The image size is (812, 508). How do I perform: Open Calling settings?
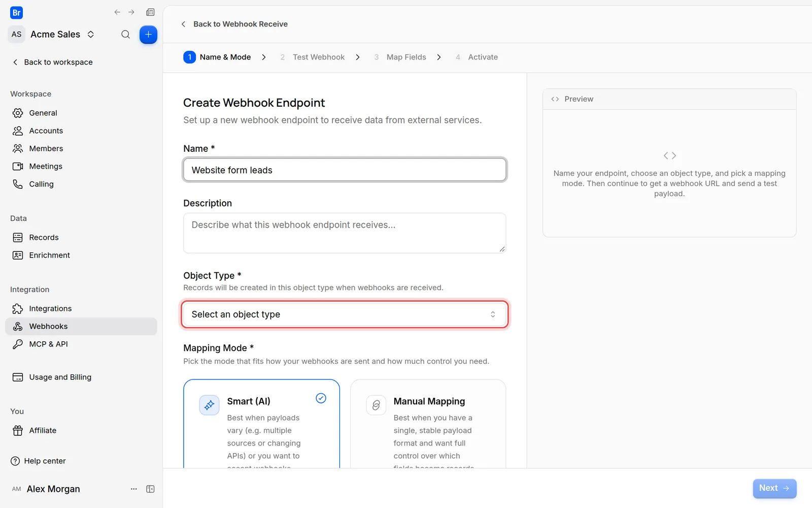pos(81,184)
